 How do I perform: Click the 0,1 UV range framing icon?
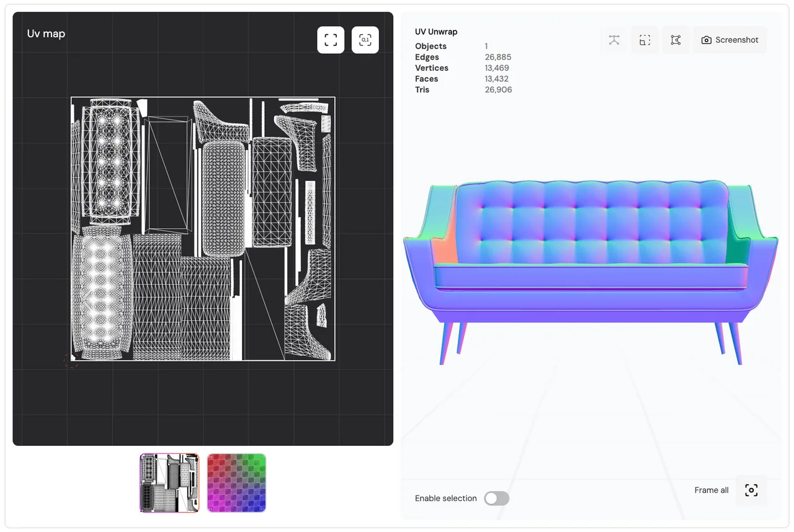tap(365, 40)
